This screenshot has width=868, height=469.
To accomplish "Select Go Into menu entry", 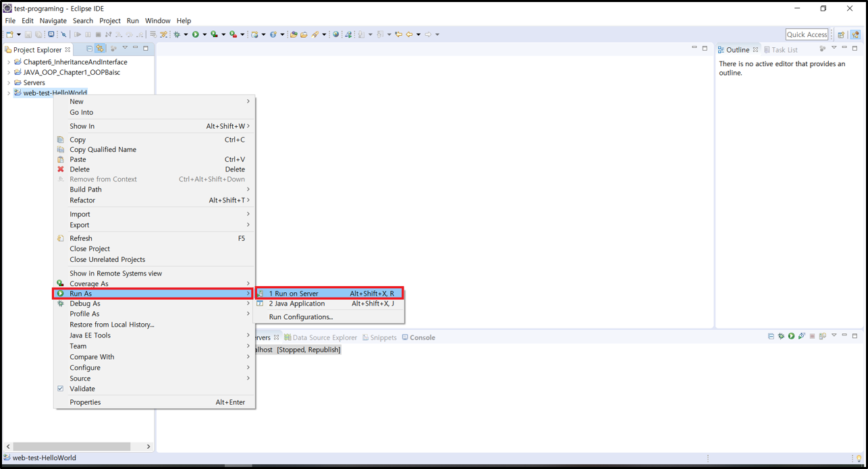I will pos(155,113).
